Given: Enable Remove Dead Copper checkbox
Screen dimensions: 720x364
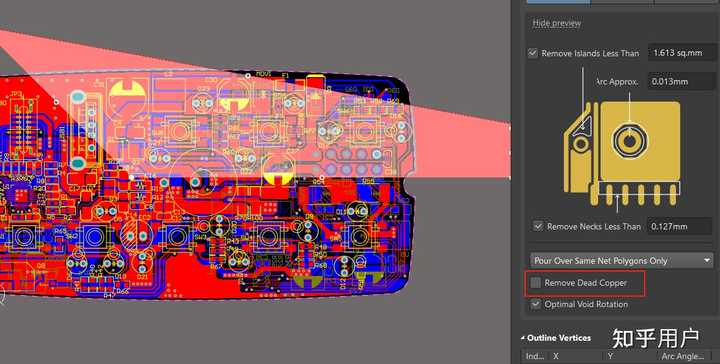Looking at the screenshot, I should (535, 283).
